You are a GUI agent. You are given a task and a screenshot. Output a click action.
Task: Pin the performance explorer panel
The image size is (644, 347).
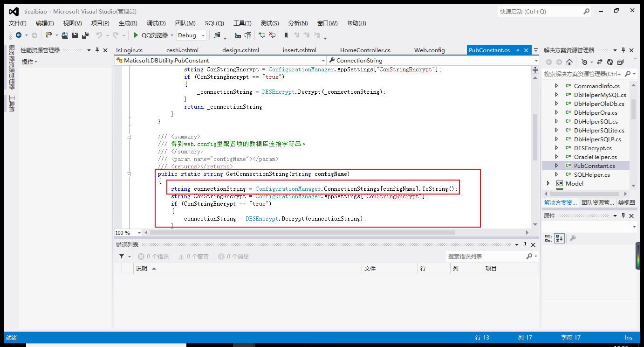click(x=97, y=50)
